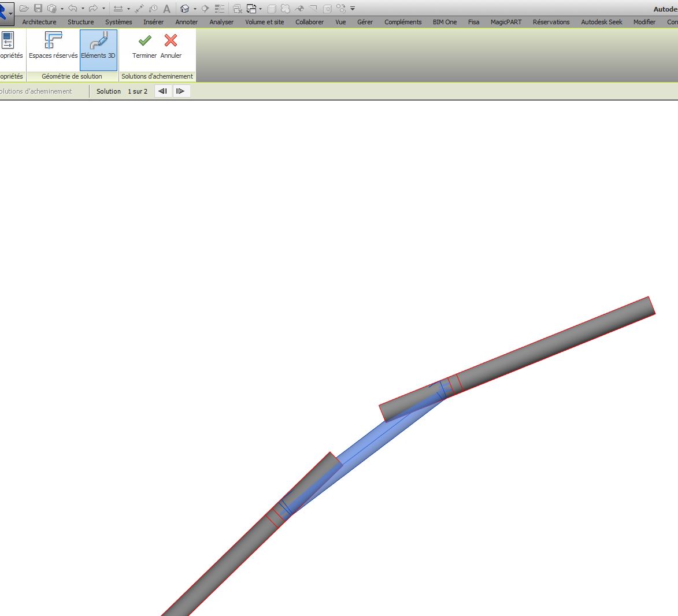This screenshot has width=678, height=616.
Task: Expand the Undo history dropdown arrow
Action: click(x=83, y=9)
